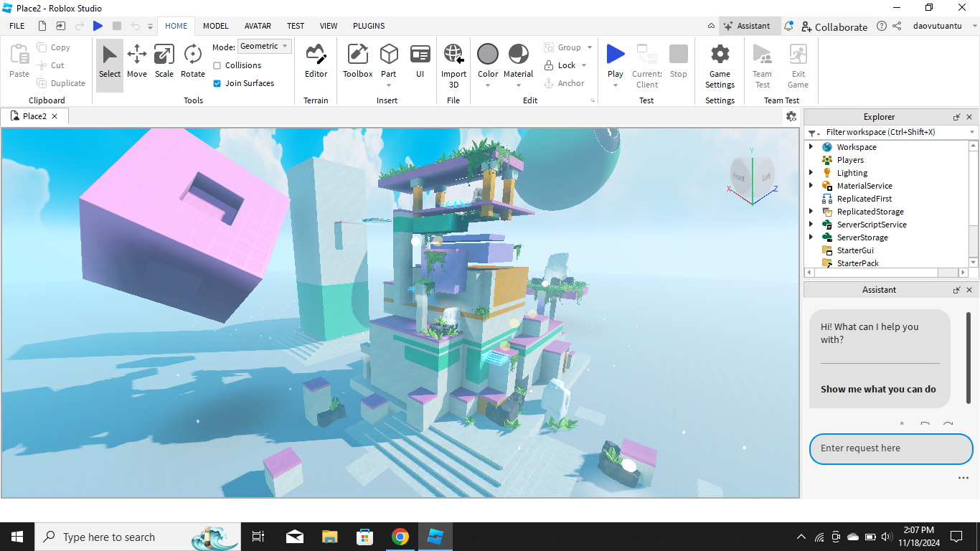Open the Lock dropdown arrow
980x551 pixels.
tap(584, 65)
